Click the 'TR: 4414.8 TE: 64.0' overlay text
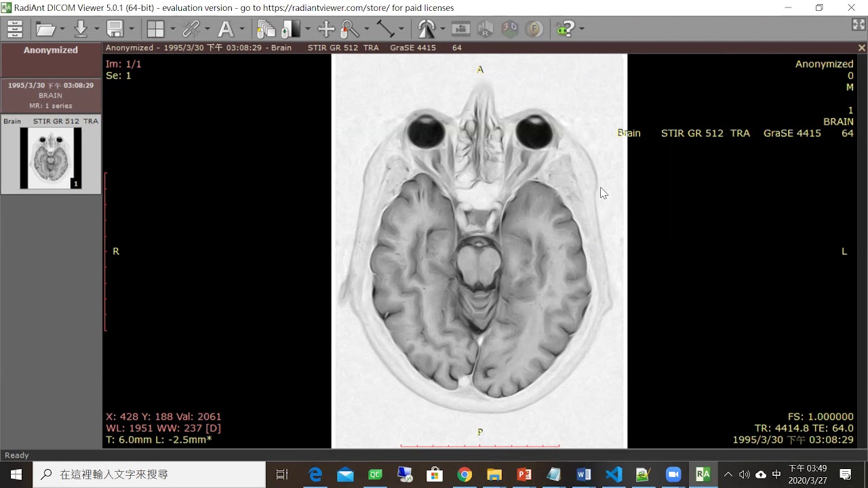This screenshot has width=868, height=488. 804,428
